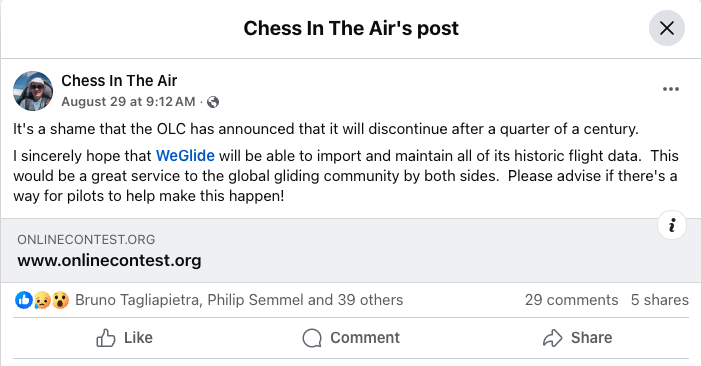Image resolution: width=701 pixels, height=366 pixels.
Task: Click the sad reaction emoji
Action: (42, 300)
